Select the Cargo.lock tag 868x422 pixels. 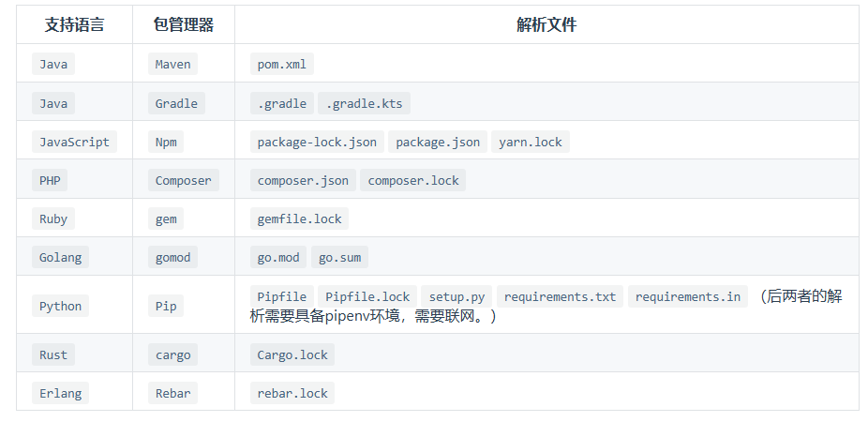coord(292,355)
